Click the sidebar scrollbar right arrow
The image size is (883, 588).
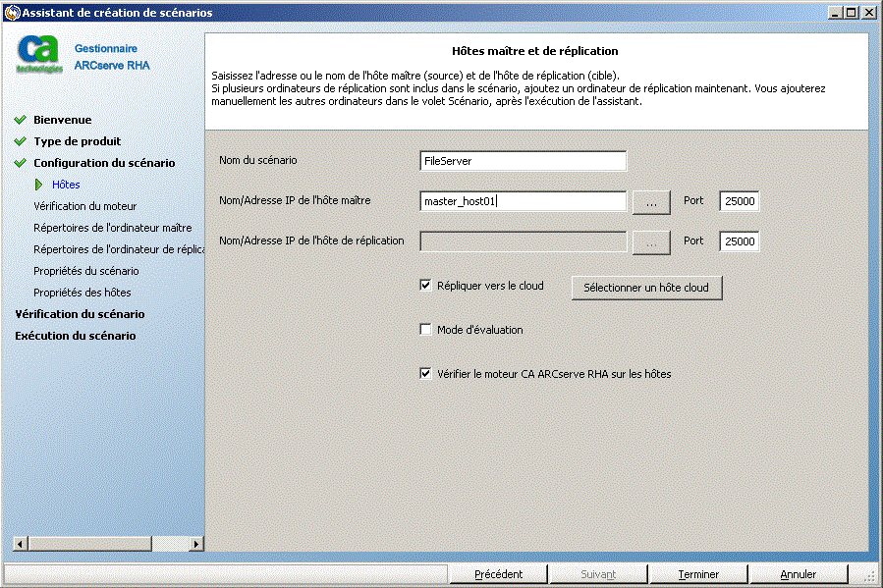[x=195, y=543]
